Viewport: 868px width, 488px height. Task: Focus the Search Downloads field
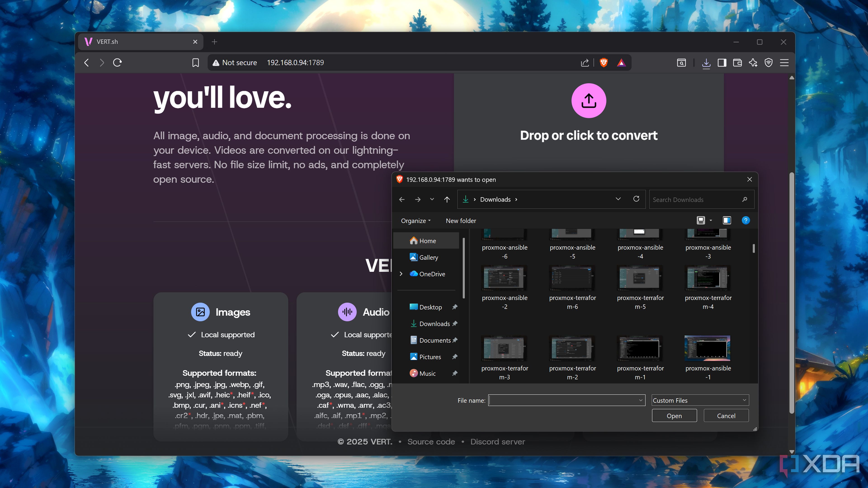point(702,199)
